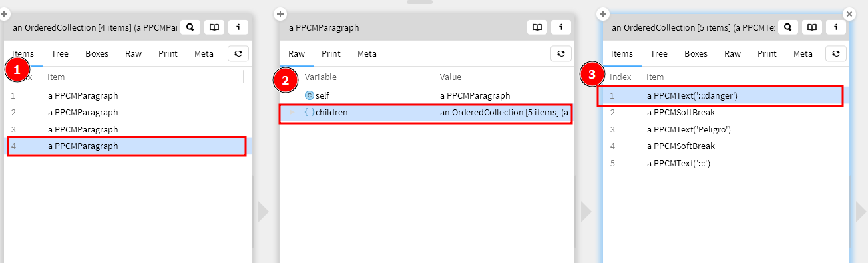Open the book icon in first pane
Screen dimensions: 868x263
coord(214,27)
